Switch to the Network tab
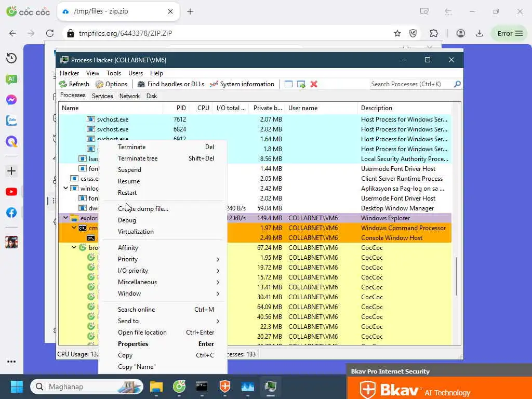The image size is (532, 399). 129,96
